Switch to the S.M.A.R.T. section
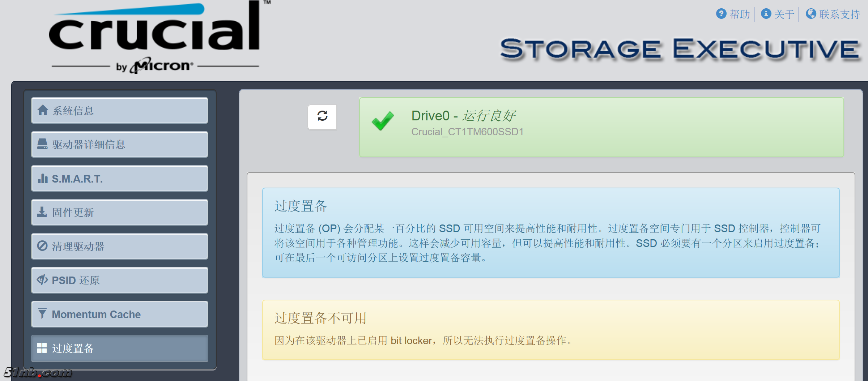This screenshot has width=868, height=381. 119,179
